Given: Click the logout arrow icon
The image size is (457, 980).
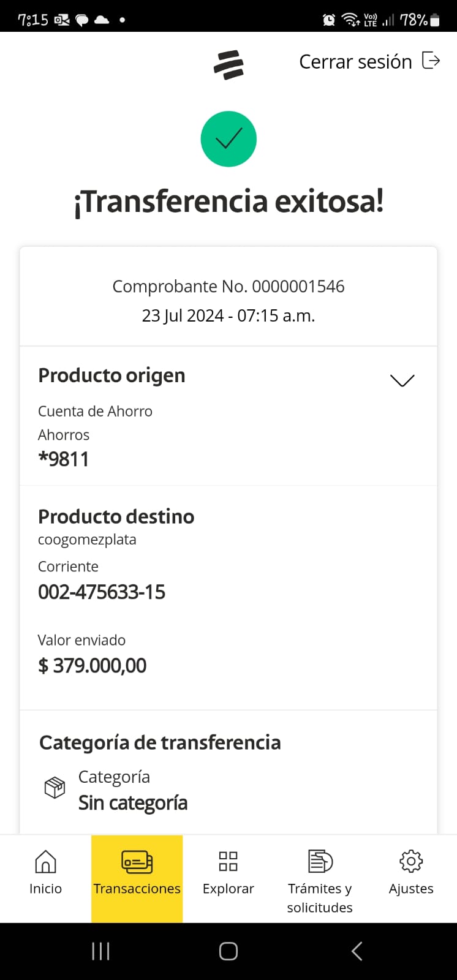Looking at the screenshot, I should pyautogui.click(x=431, y=61).
